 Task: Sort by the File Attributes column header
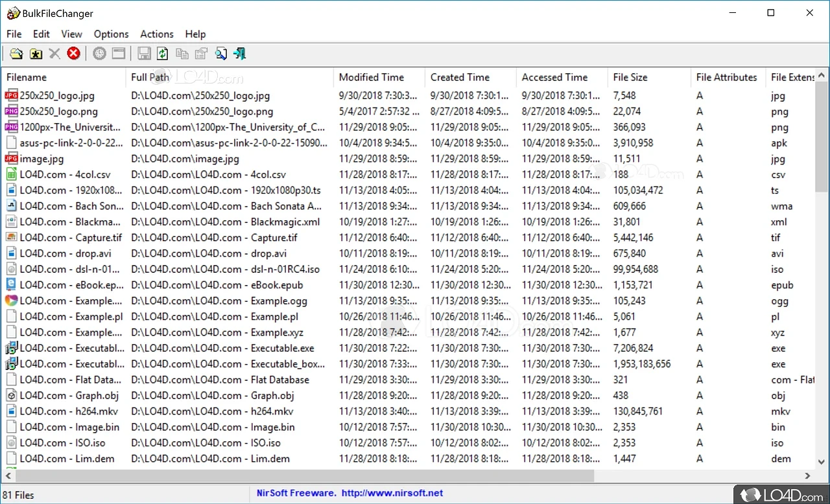(x=729, y=77)
